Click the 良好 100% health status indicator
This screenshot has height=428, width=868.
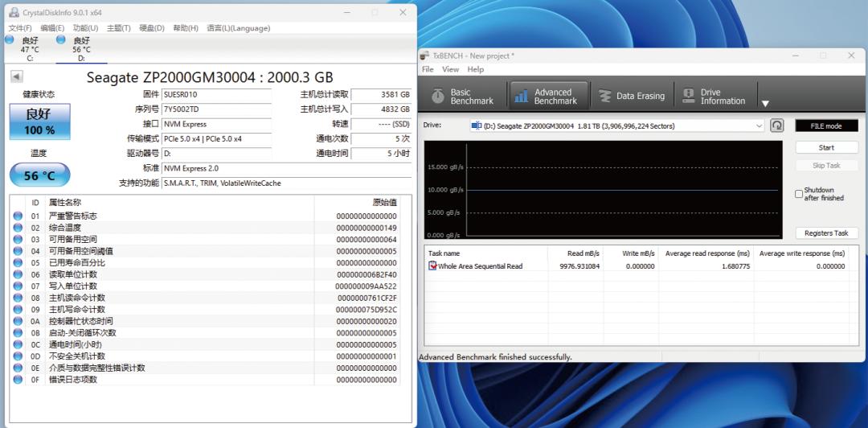(x=39, y=122)
